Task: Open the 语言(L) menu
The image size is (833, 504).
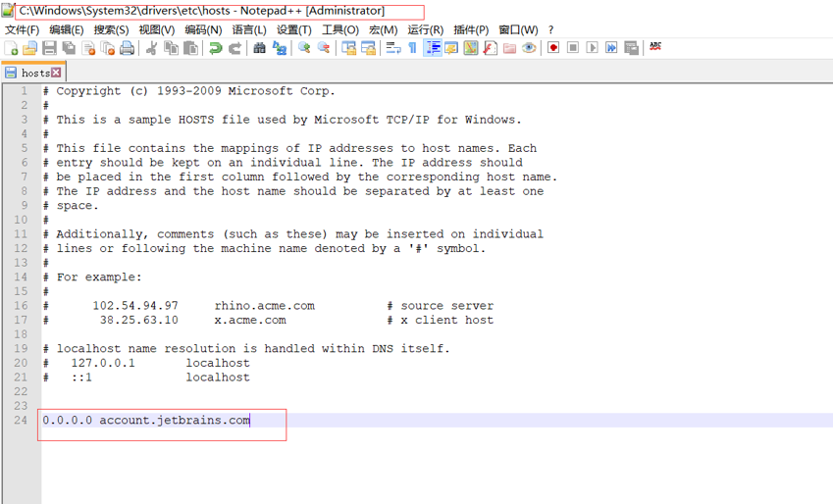Action: click(x=248, y=29)
